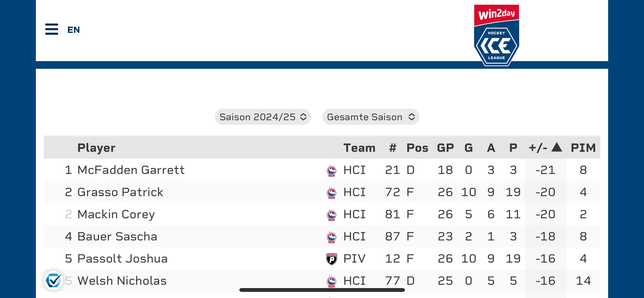Viewport: 644px width, 298px height.
Task: Click the HCI logo next to Mackin Corey
Action: pyautogui.click(x=331, y=215)
